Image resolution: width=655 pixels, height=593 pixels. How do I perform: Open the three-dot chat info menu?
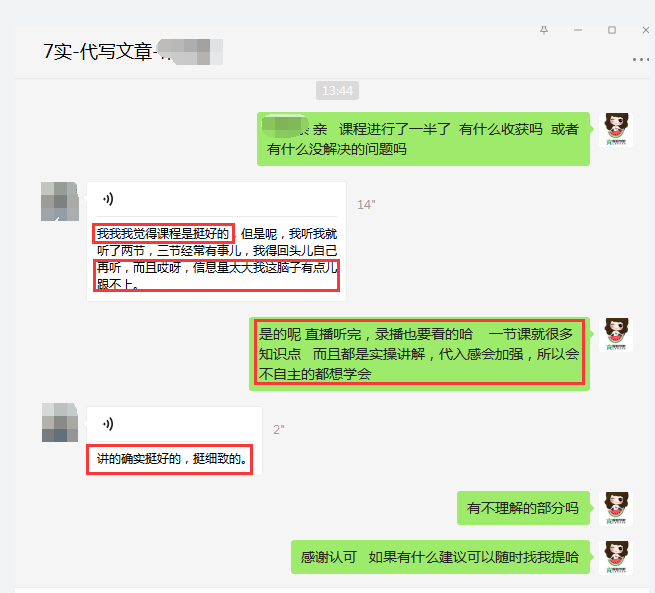[x=640, y=60]
